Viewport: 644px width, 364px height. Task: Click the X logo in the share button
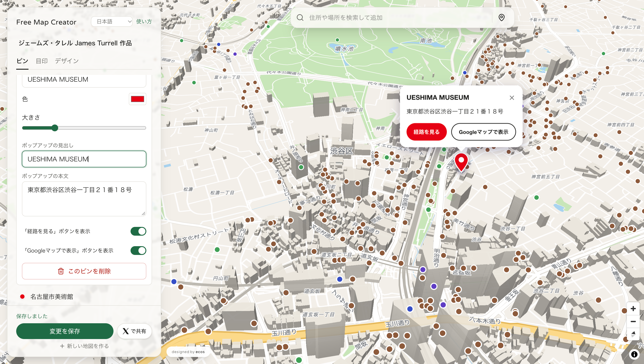pyautogui.click(x=126, y=331)
